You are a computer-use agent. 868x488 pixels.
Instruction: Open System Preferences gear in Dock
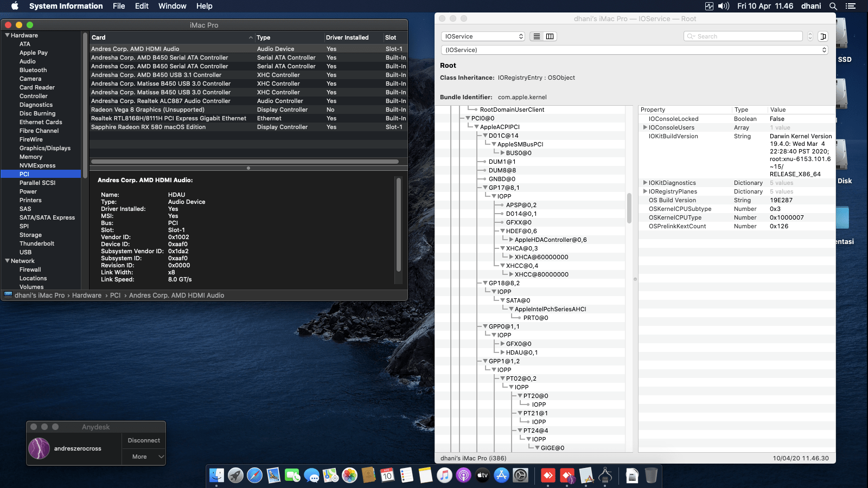click(520, 476)
